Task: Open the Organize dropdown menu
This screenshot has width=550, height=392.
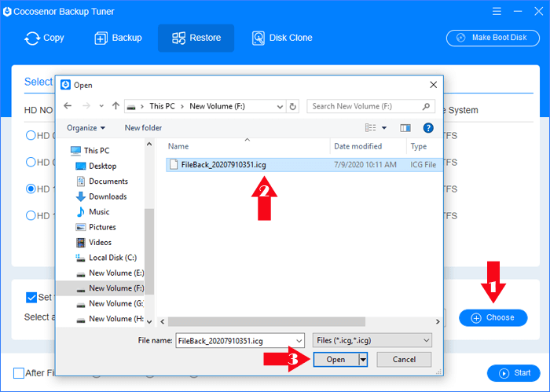Action: coord(86,128)
